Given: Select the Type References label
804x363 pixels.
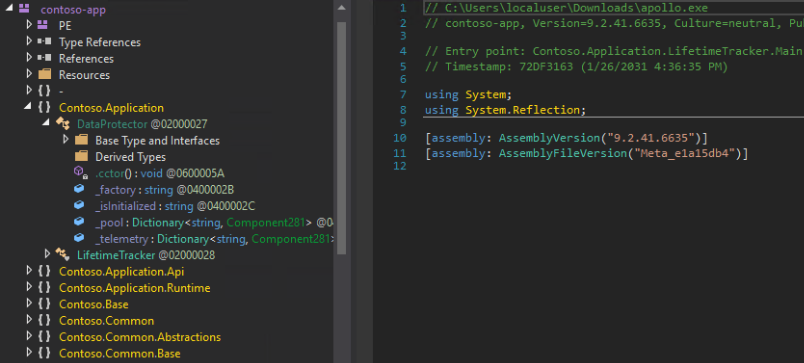Looking at the screenshot, I should coord(99,42).
